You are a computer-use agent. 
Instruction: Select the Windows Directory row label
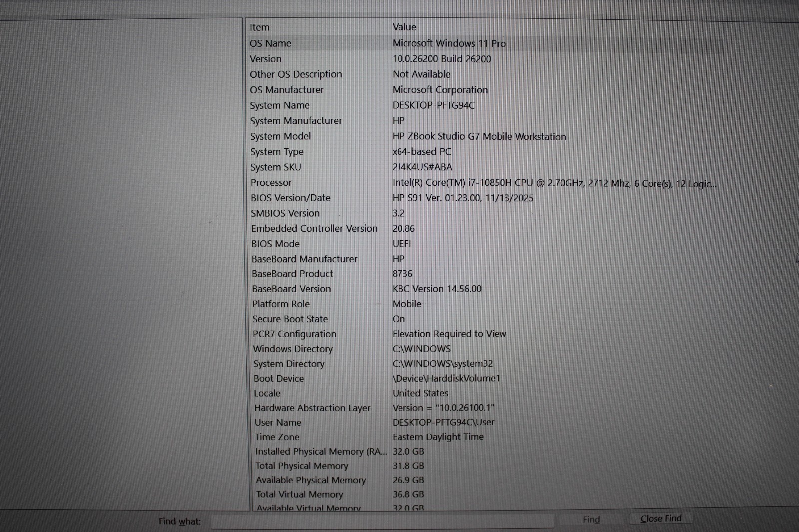(293, 349)
